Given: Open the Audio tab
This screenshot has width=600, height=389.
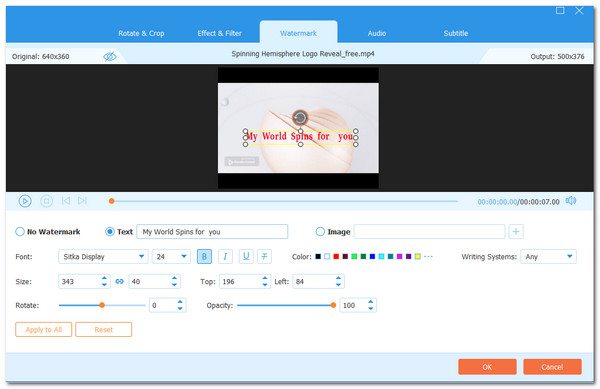Looking at the screenshot, I should pyautogui.click(x=377, y=33).
